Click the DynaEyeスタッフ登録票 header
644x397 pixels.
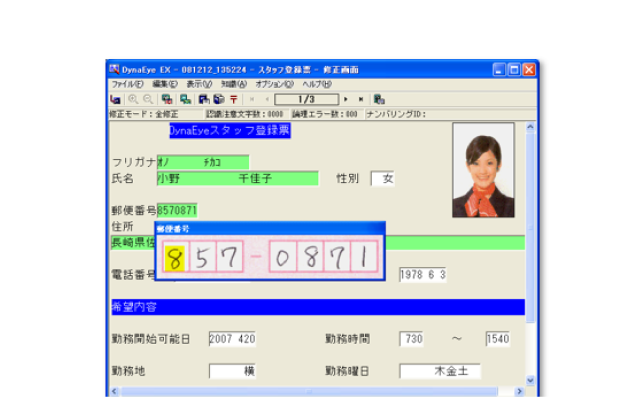230,131
